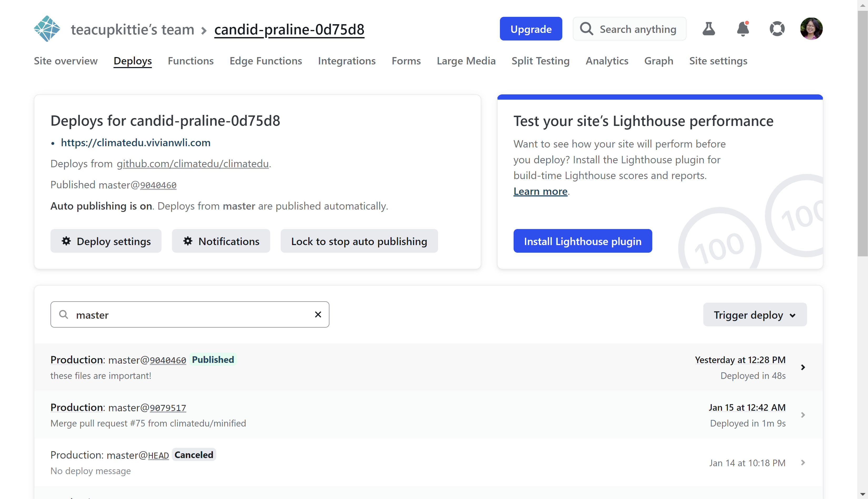Click Install Lighthouse plugin

click(x=583, y=241)
